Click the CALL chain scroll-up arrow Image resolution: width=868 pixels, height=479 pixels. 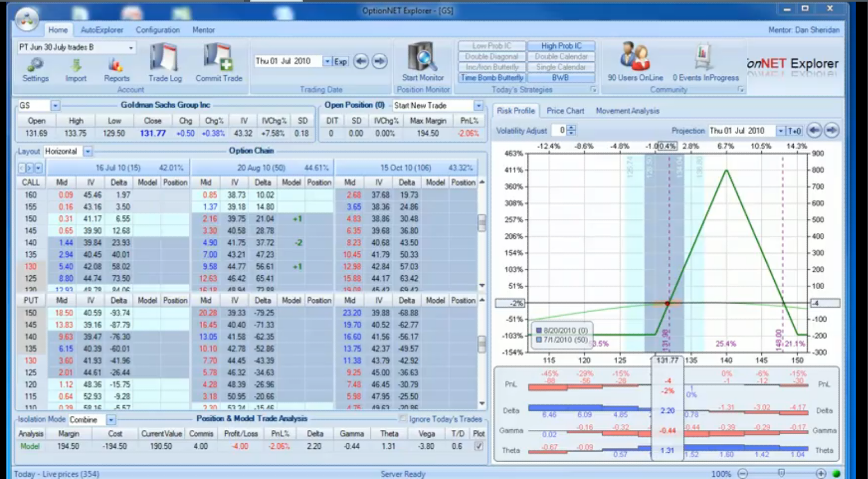[482, 183]
